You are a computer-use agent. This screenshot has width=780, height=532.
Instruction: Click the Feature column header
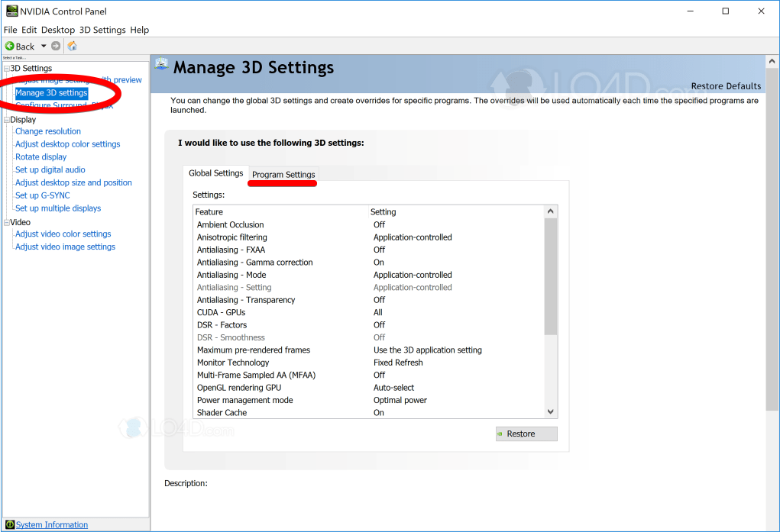tap(281, 211)
